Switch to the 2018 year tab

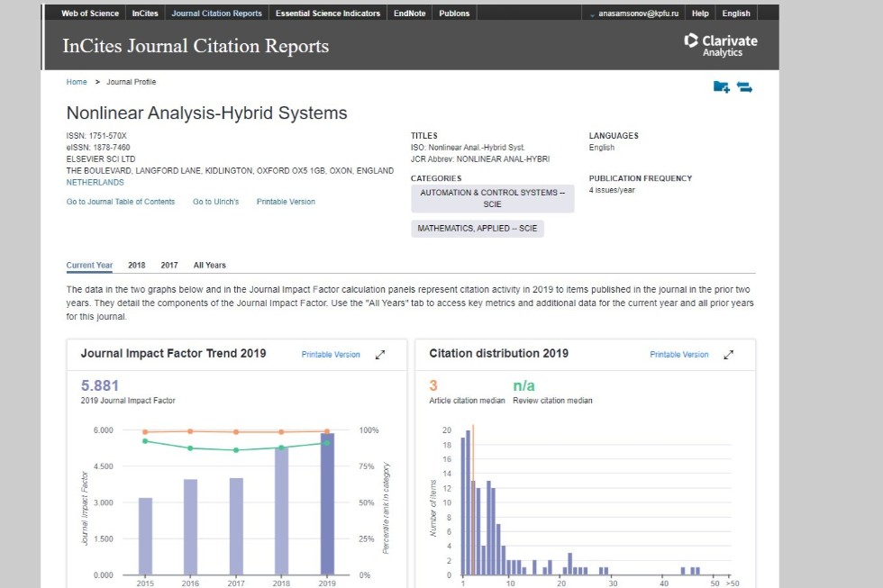pos(136,266)
